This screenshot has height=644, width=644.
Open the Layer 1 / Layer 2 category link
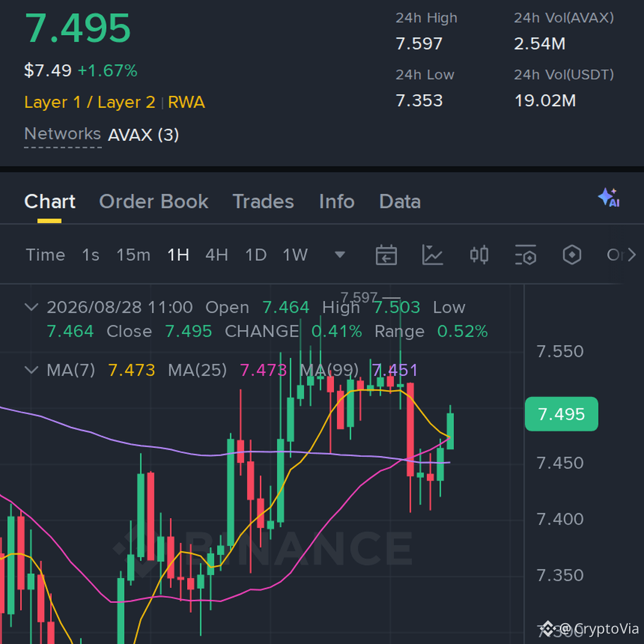point(89,102)
